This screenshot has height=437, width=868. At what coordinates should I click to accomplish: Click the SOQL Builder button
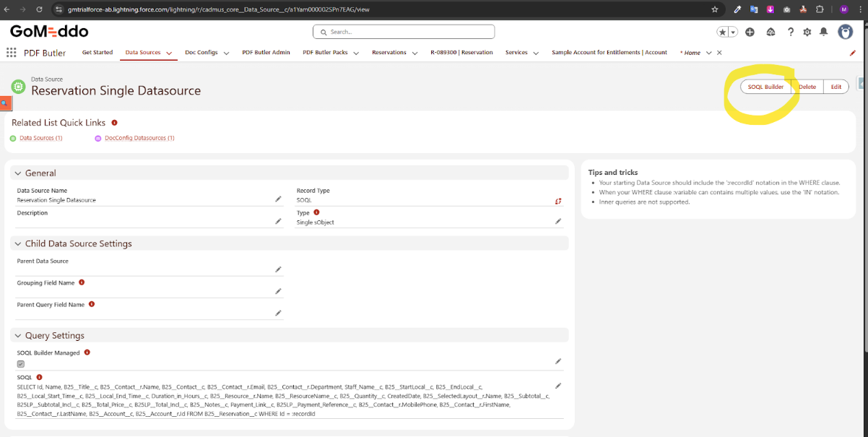(x=765, y=87)
